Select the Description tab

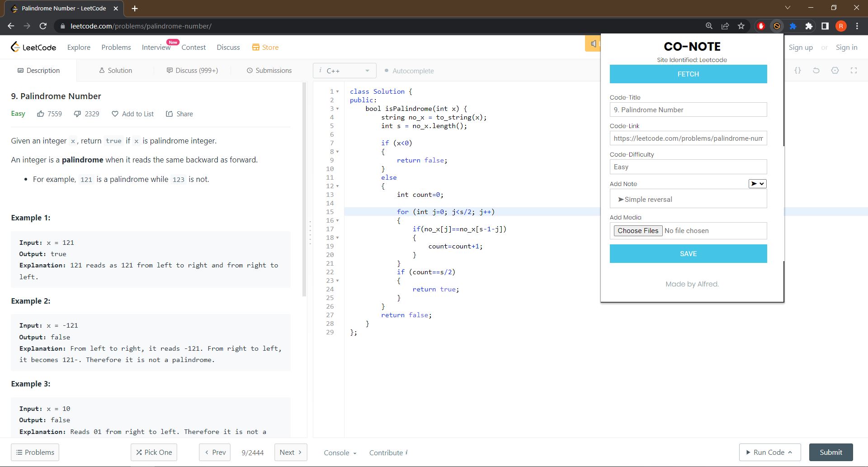click(x=38, y=71)
